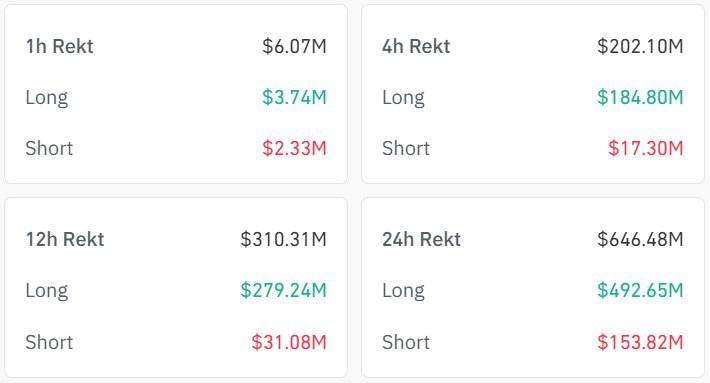Select the 1h Rekt total $6.07M
The image size is (710, 383).
(294, 46)
